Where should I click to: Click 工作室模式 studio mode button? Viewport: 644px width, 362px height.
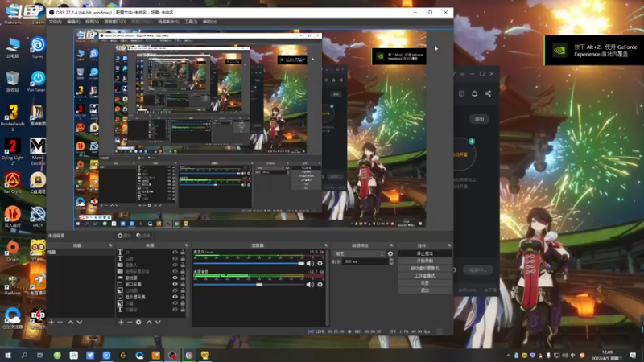point(425,276)
